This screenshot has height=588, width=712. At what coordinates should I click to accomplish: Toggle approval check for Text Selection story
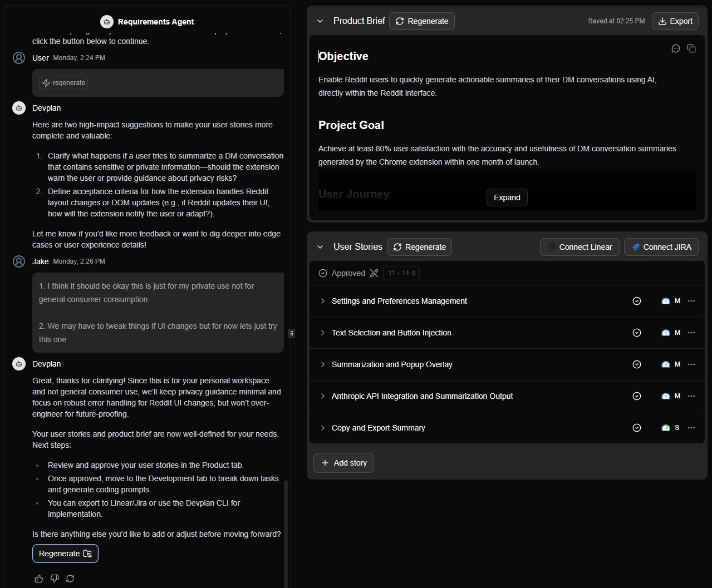[x=637, y=333]
